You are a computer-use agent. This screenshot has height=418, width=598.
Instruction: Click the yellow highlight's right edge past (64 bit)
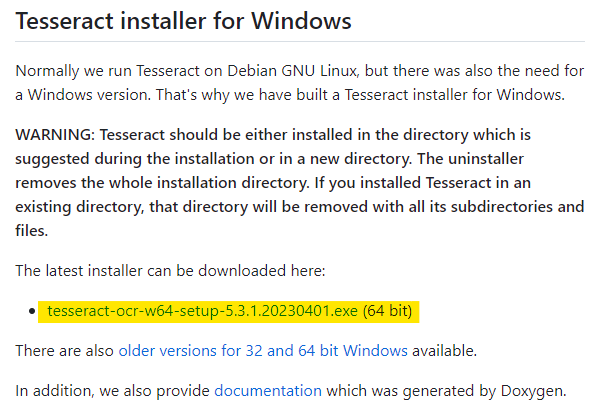click(x=417, y=312)
